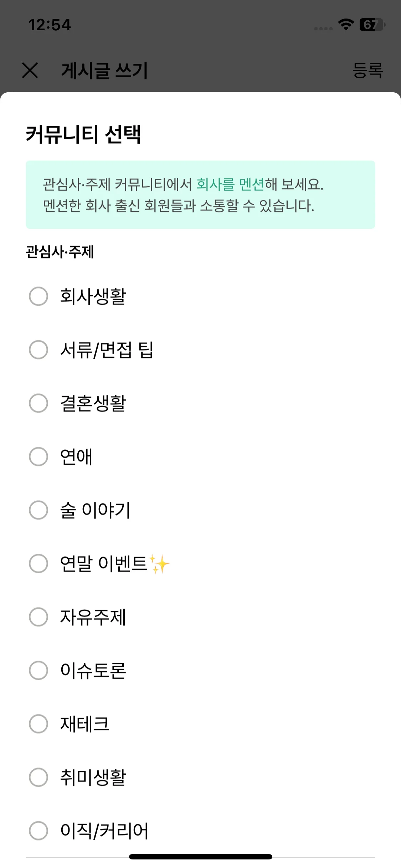Tap the Wi-Fi status icon
The height and width of the screenshot is (868, 401).
coord(346,24)
